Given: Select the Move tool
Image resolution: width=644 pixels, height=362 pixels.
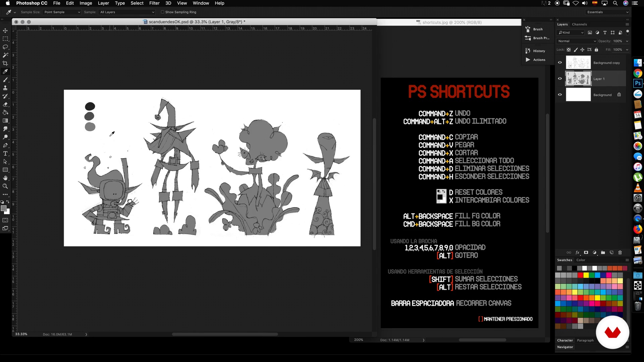Looking at the screenshot, I should click(x=5, y=31).
